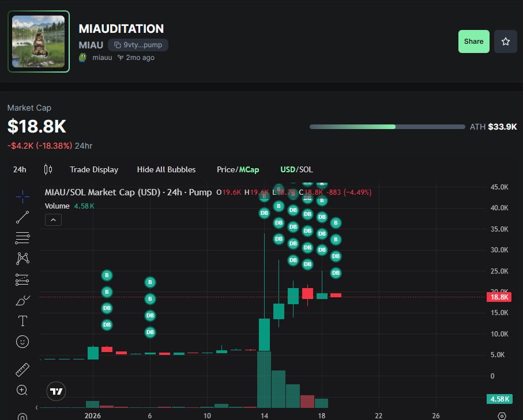Viewport: 523px width, 420px height.
Task: Switch chart to Price mode
Action: tap(226, 169)
